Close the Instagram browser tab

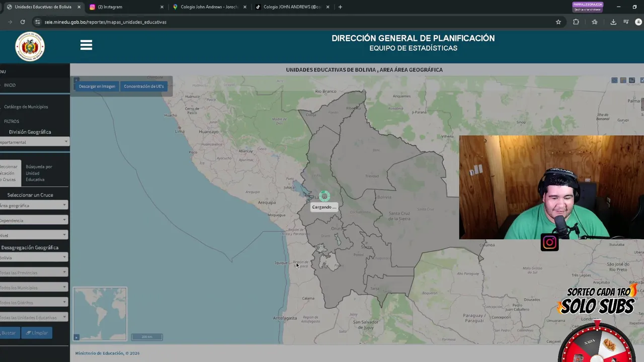point(162,7)
